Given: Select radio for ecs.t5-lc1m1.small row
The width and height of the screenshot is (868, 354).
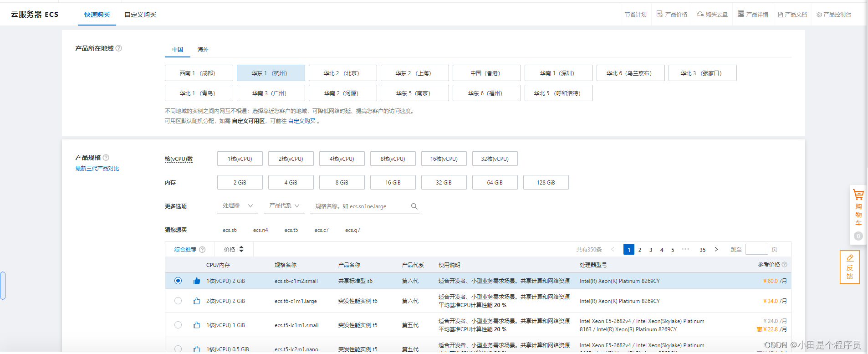Looking at the screenshot, I should (x=178, y=325).
